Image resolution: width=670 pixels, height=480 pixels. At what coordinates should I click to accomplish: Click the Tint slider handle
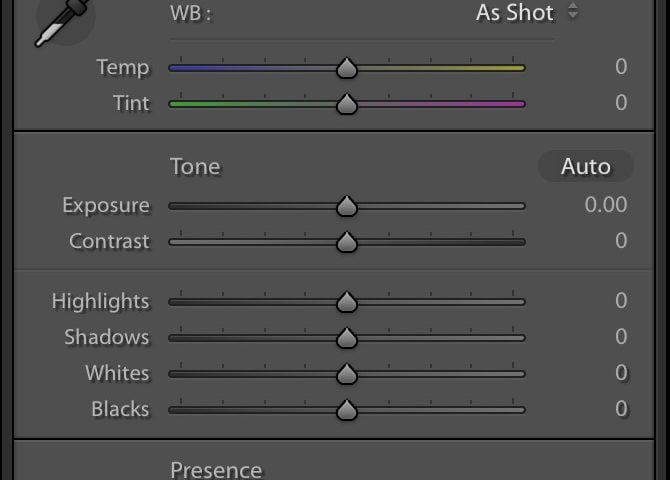pyautogui.click(x=346, y=103)
